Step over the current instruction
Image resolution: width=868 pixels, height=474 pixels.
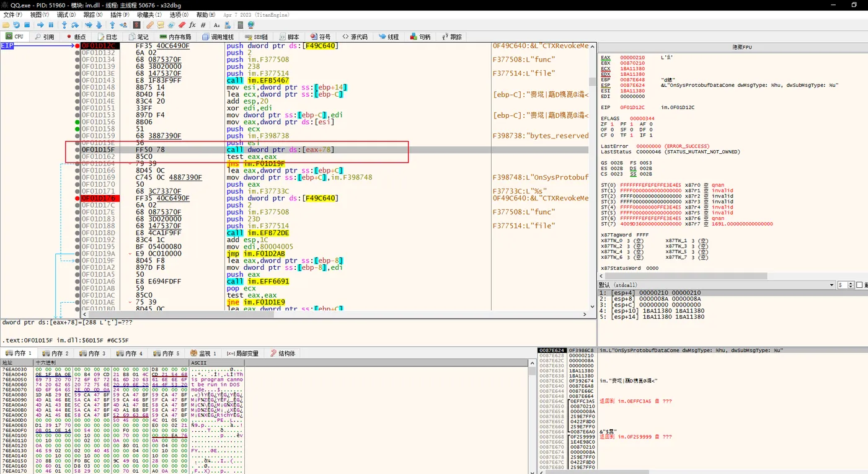tap(76, 25)
